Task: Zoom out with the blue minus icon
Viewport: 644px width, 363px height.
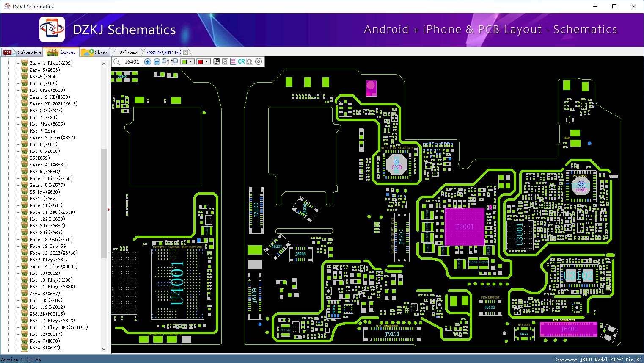Action: tap(157, 62)
